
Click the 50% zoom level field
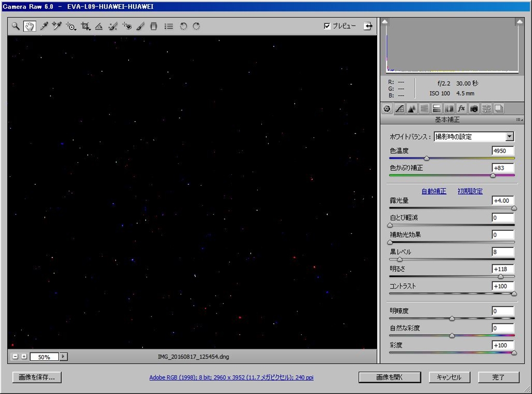point(44,357)
